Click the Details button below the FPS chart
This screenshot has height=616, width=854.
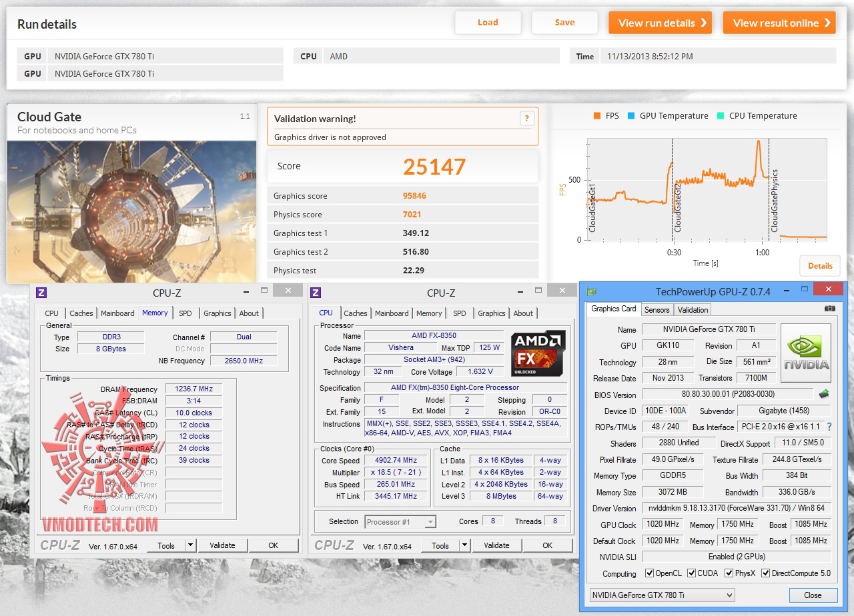820,265
